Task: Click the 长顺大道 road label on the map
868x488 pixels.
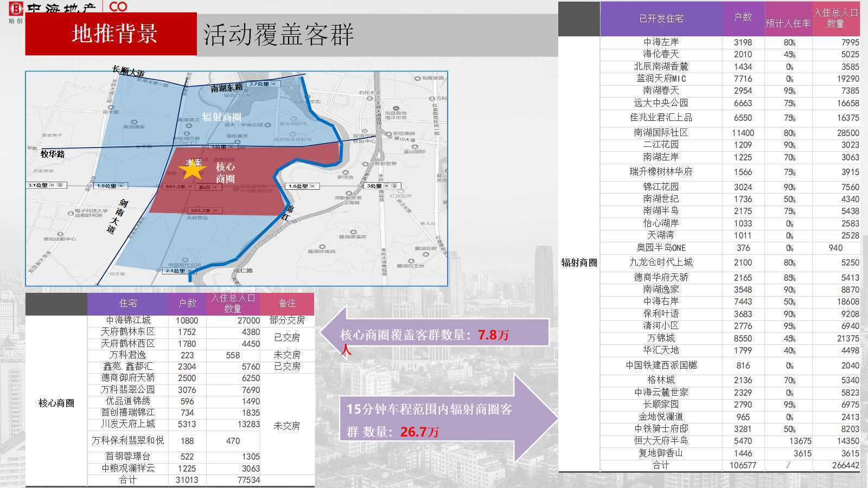Action: [129, 70]
